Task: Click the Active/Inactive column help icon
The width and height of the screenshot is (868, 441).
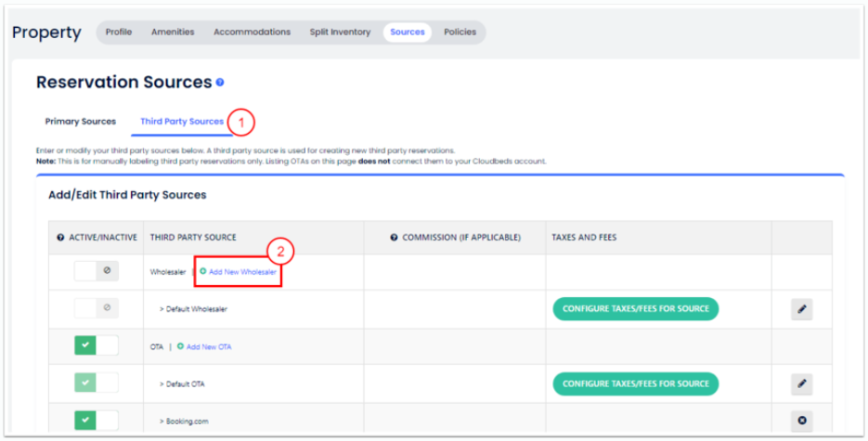Action: pos(61,238)
